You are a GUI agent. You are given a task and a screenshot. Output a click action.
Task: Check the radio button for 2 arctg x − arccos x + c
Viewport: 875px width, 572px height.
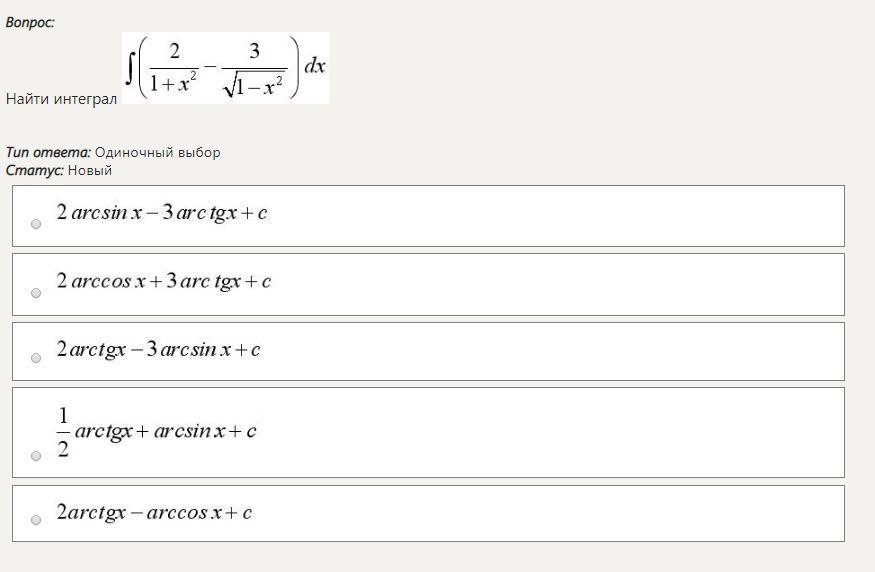(x=36, y=520)
